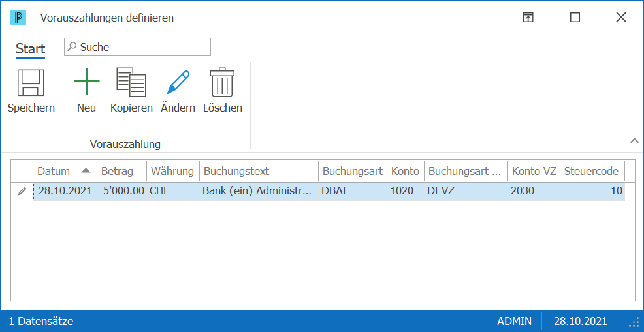Click the Steuercode column header
Screen dimensions: 644x332
pos(592,171)
